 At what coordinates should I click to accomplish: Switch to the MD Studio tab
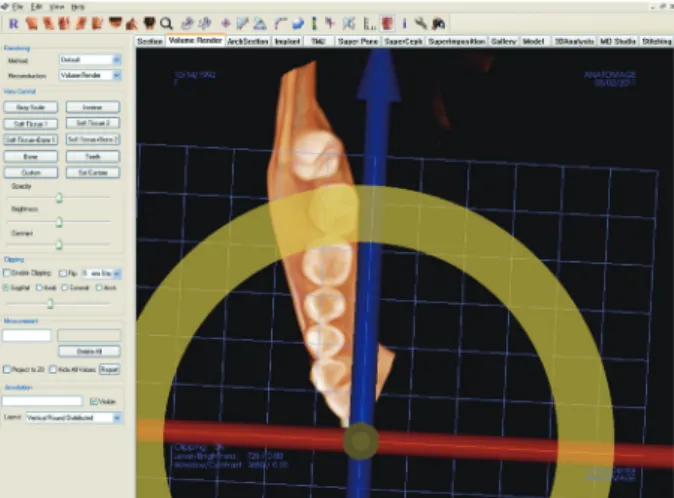point(618,41)
